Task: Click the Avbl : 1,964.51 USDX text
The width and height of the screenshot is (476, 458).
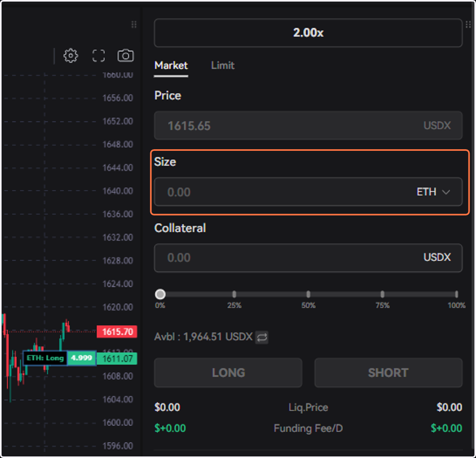Action: pyautogui.click(x=203, y=337)
